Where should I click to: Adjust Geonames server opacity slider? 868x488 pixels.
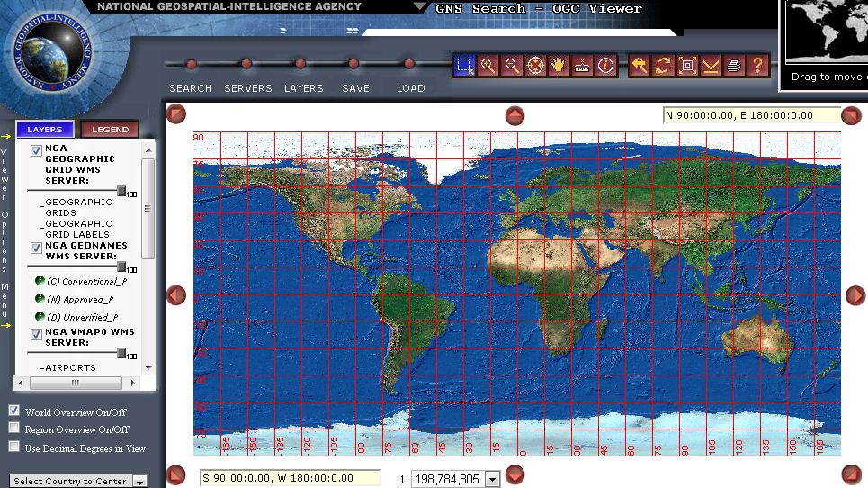[x=121, y=267]
